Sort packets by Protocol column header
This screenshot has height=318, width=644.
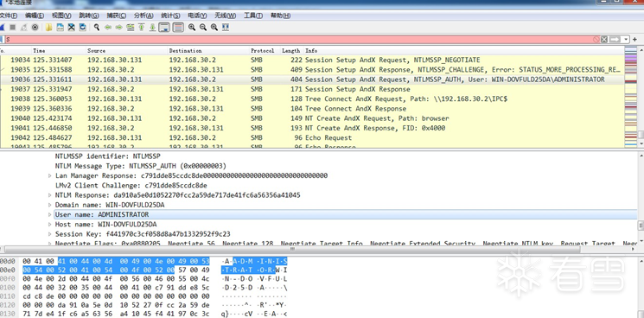click(x=265, y=50)
